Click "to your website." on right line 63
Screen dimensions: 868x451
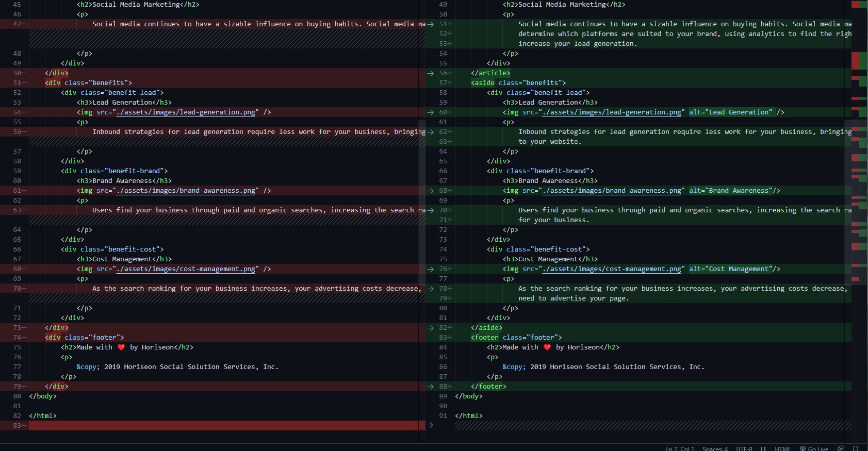coord(550,142)
